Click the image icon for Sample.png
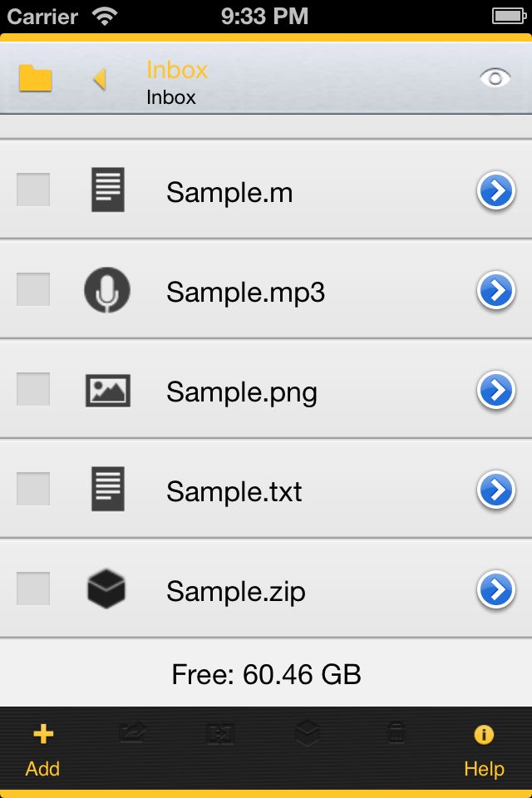The image size is (532, 798). (107, 391)
